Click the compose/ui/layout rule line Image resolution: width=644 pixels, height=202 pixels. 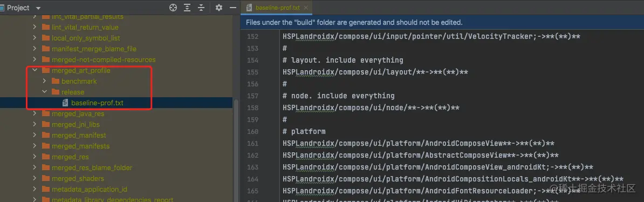pyautogui.click(x=375, y=72)
